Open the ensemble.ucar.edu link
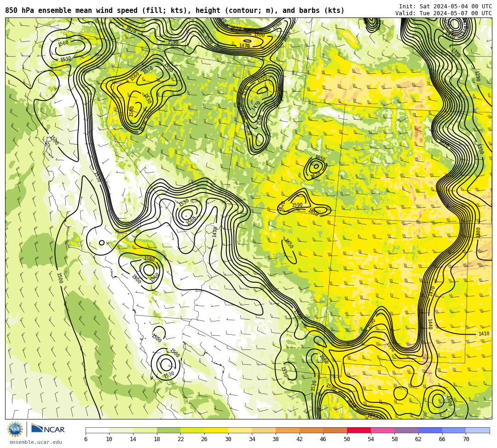This screenshot has height=448, width=497. coord(36,442)
